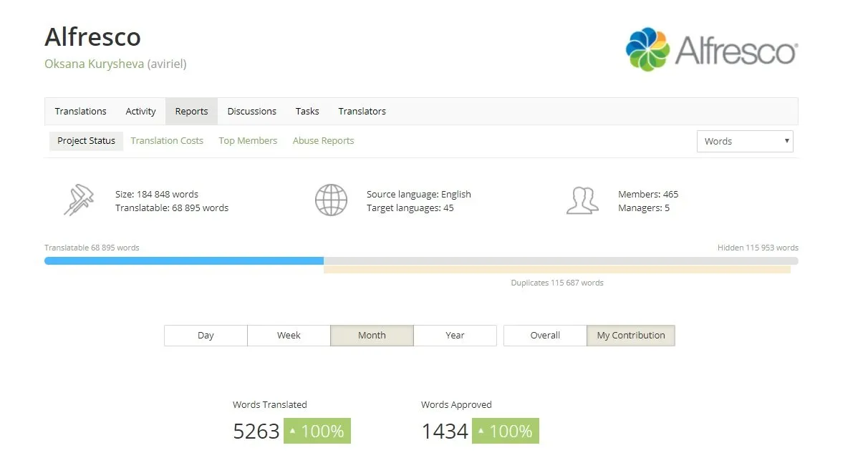Click 'Translatable: 68 895 words' stat line
Viewport: 868px width, 473px height.
172,208
